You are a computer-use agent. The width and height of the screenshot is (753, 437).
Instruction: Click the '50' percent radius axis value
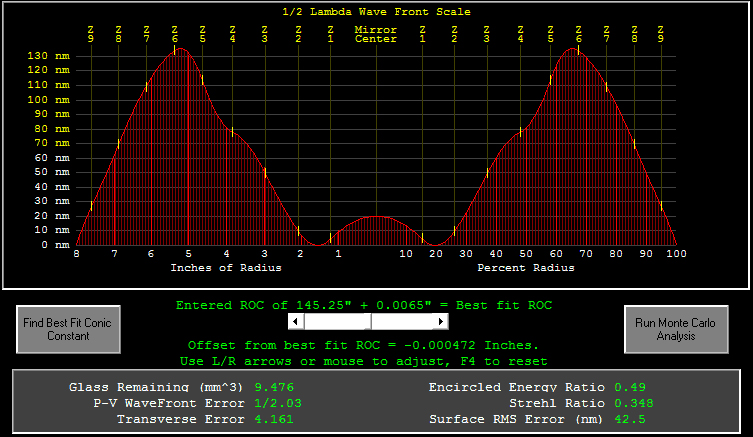click(526, 254)
